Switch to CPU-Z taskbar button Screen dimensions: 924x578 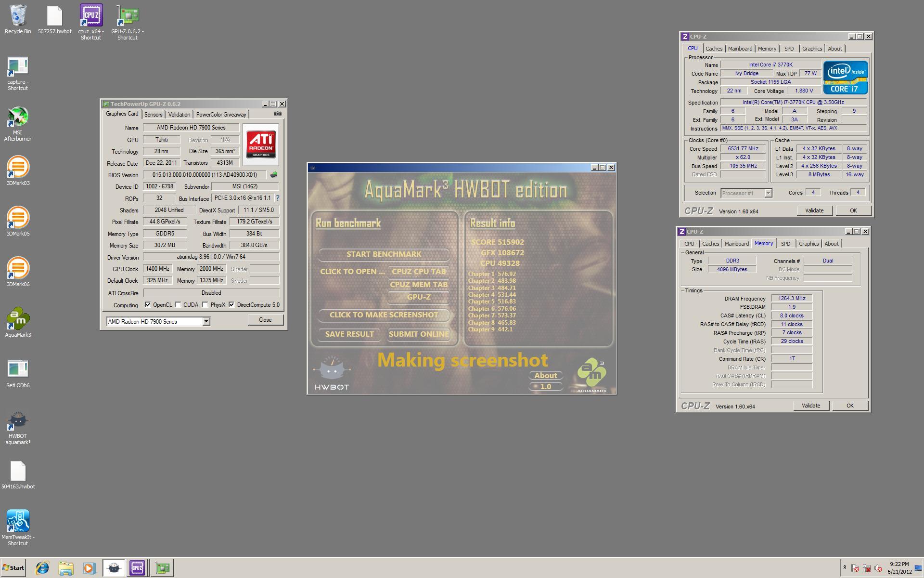pos(137,568)
